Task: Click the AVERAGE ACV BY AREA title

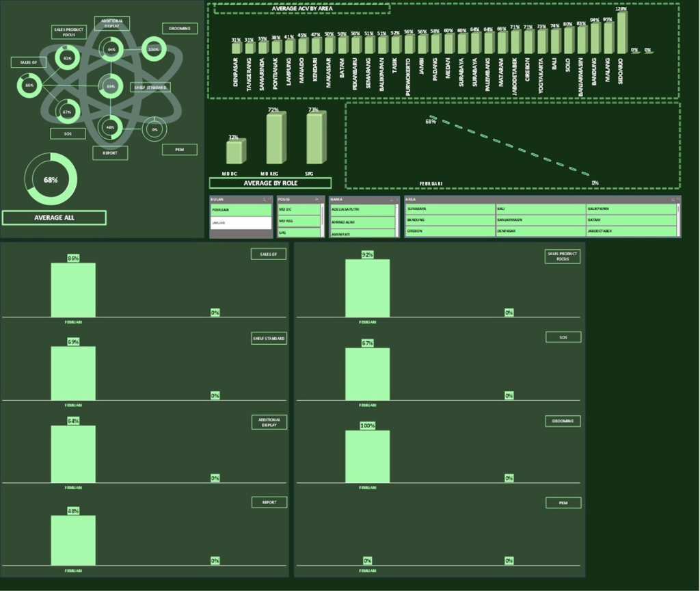Action: (302, 8)
